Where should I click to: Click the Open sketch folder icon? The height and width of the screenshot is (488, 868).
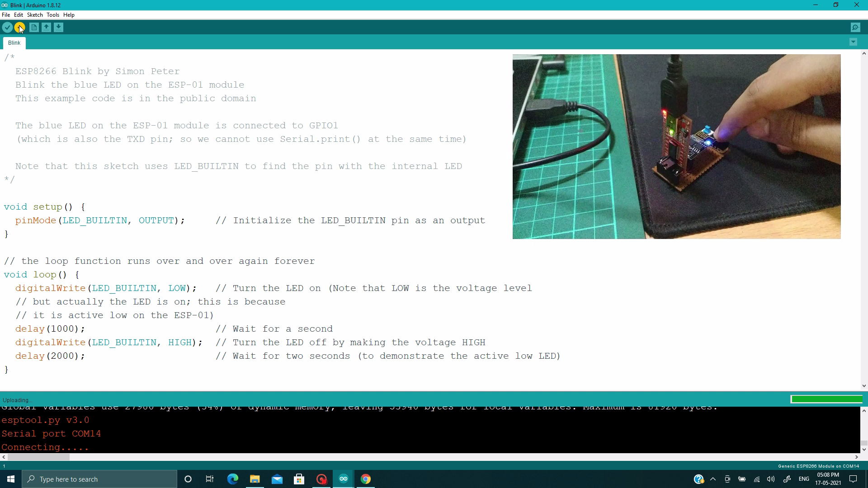click(47, 28)
